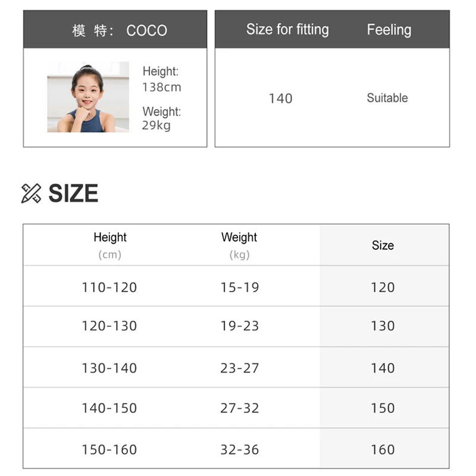Choose size 150 in size column
476x476 pixels.
point(383,408)
